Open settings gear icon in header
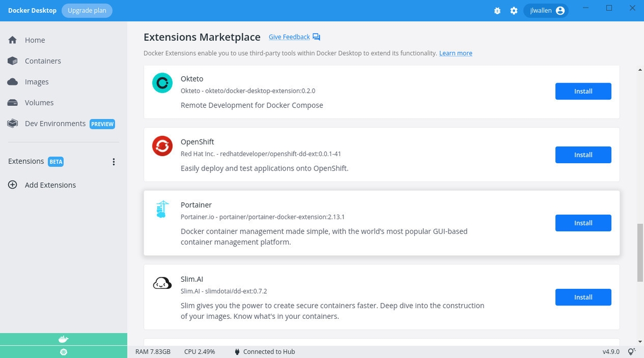Screen dimensions: 644x358 coord(514,11)
